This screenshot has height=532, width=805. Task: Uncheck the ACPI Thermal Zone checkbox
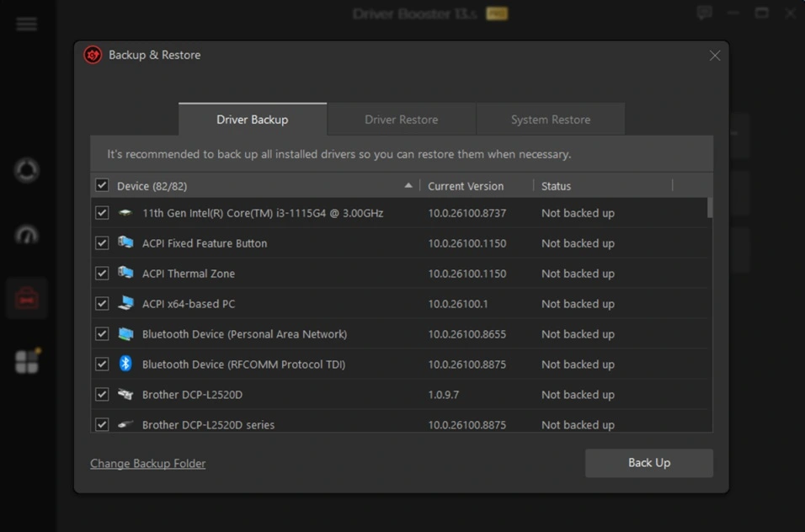pos(102,273)
